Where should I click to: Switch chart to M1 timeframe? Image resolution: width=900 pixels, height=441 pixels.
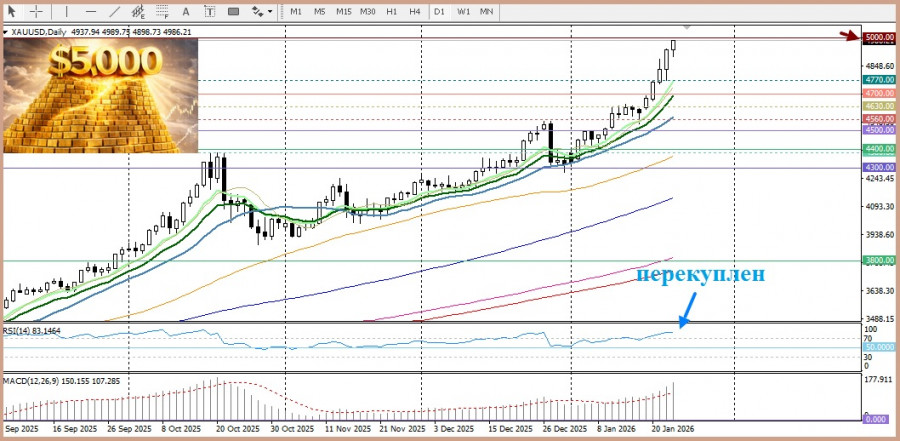296,11
